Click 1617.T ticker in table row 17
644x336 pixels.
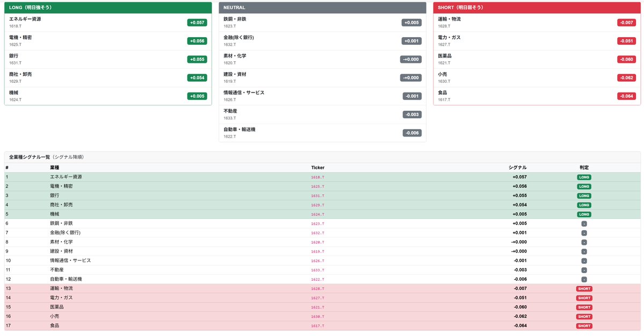coord(317,326)
